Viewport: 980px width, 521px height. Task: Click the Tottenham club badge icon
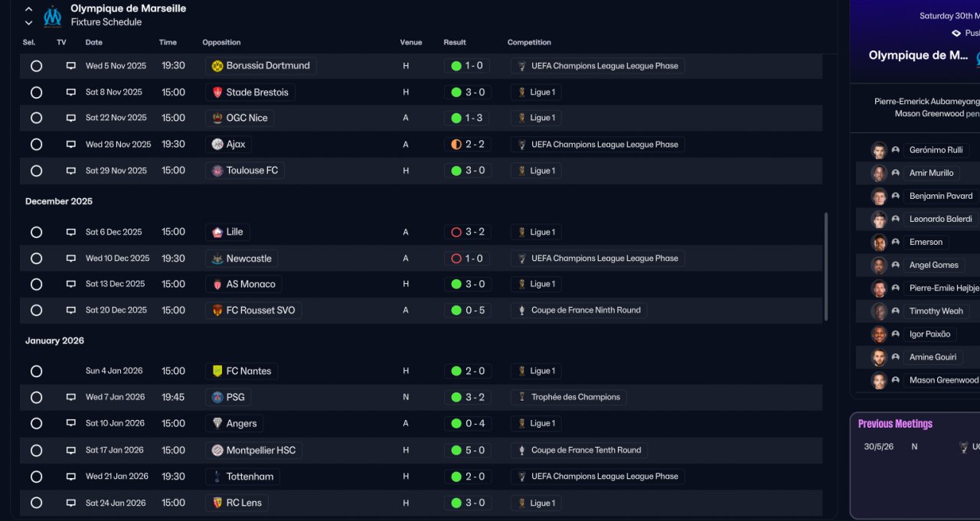(x=217, y=477)
